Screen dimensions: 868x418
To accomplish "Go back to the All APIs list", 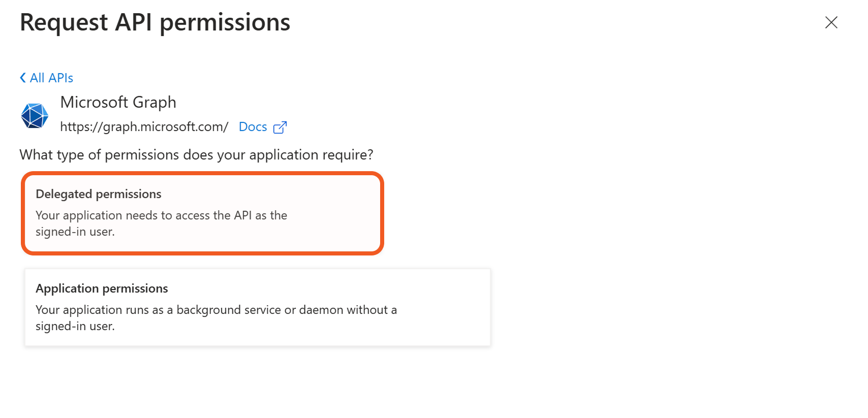I will coord(51,78).
